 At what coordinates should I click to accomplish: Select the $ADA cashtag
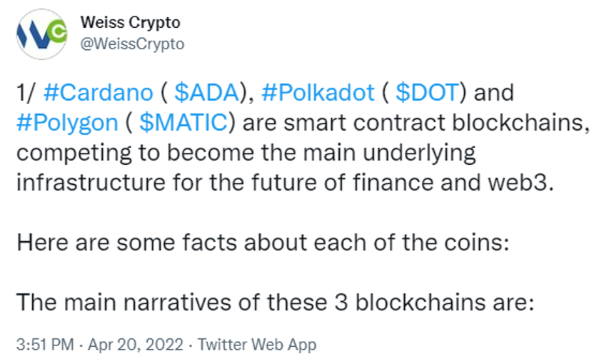coord(206,93)
